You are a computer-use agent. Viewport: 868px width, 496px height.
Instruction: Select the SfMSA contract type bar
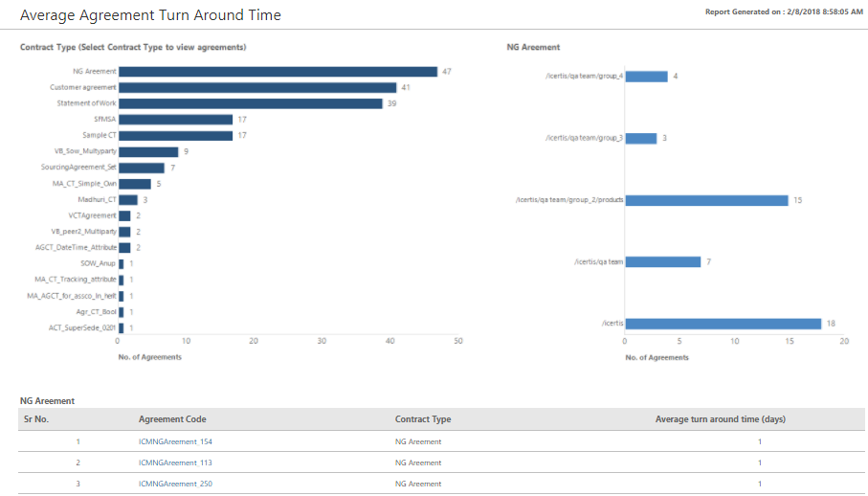pos(175,120)
